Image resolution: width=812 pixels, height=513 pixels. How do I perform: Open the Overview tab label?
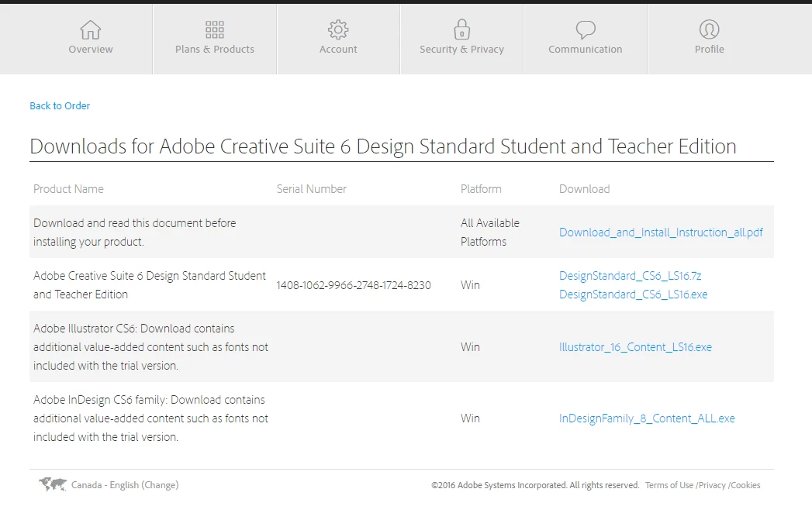[x=91, y=49]
